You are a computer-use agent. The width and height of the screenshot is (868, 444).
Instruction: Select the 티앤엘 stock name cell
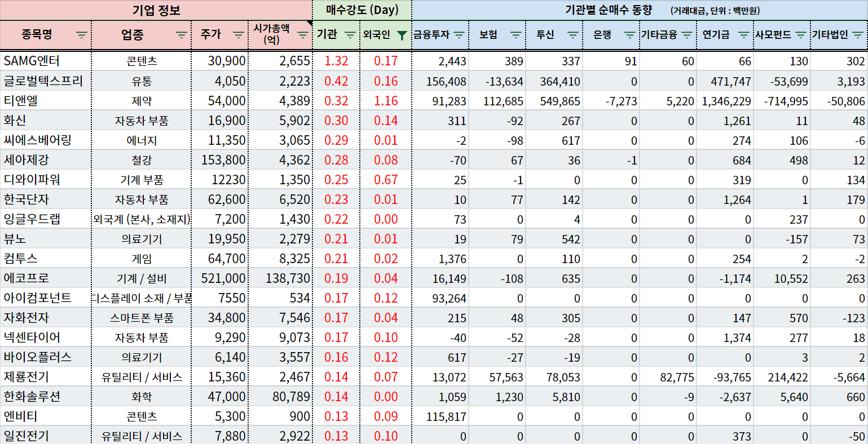[45, 100]
